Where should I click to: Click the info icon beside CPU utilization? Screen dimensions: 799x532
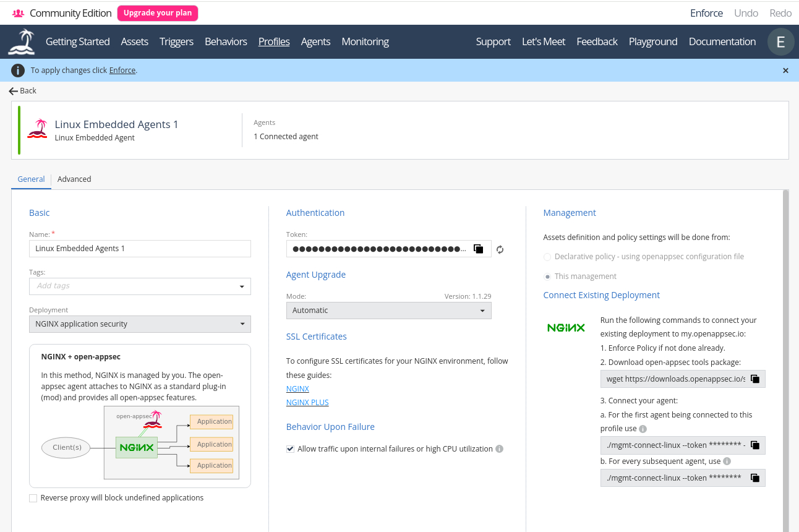[x=500, y=449]
